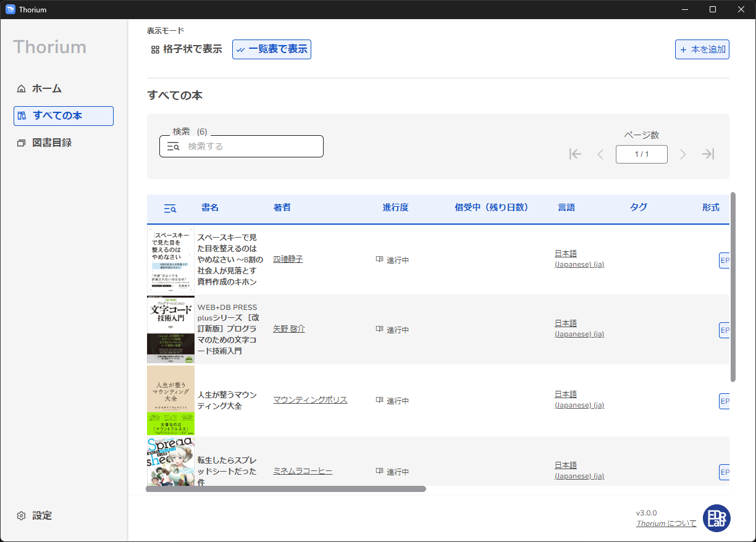
Task: Click the 検索する search input field
Action: pos(252,147)
